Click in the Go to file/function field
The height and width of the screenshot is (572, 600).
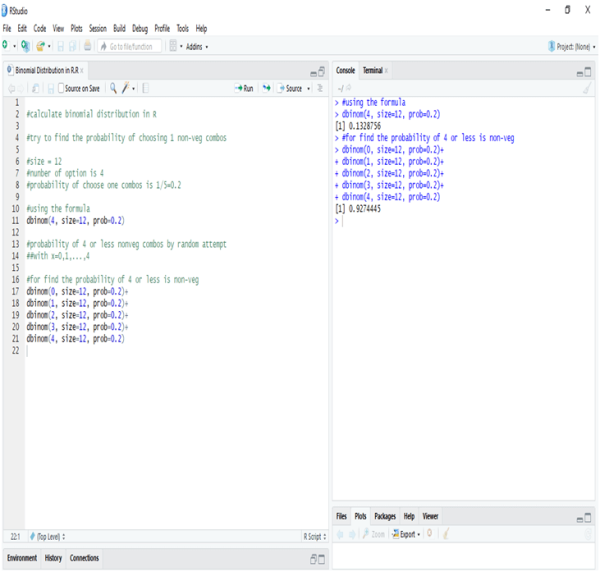pyautogui.click(x=130, y=46)
